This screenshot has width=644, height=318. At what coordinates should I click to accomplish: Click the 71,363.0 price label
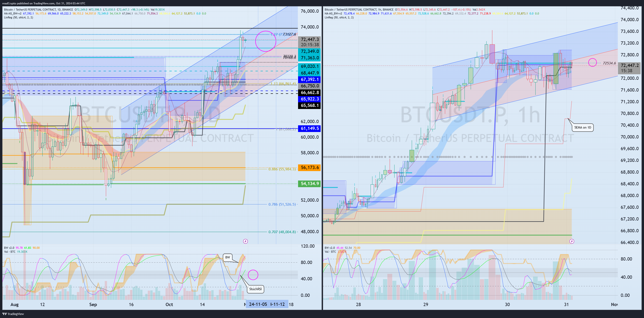click(x=310, y=58)
